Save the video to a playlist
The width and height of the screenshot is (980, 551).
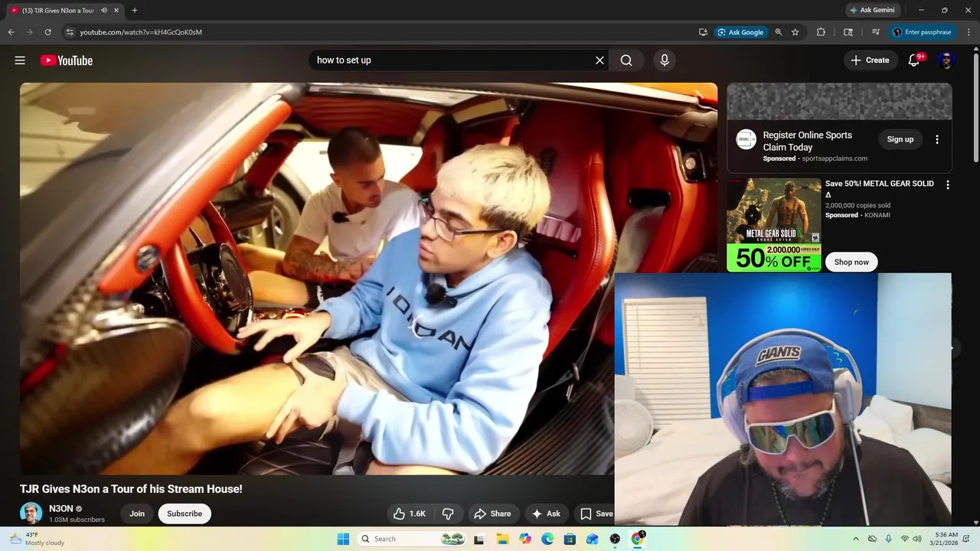[x=596, y=514]
